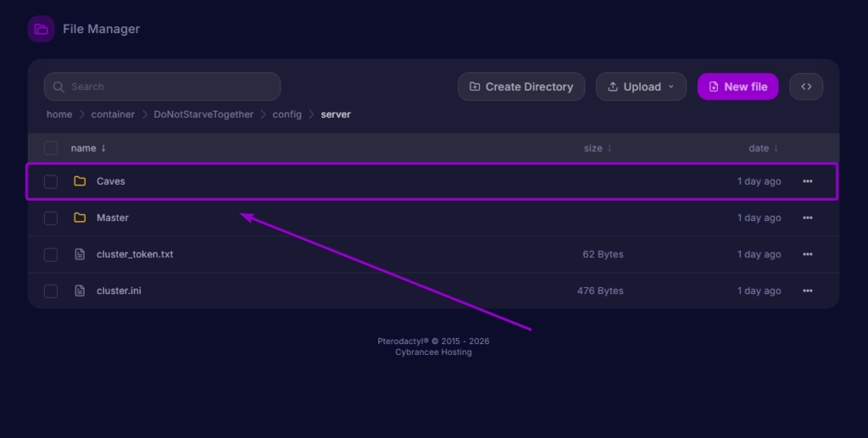The height and width of the screenshot is (438, 868).
Task: Sort files by the size column
Action: point(598,148)
